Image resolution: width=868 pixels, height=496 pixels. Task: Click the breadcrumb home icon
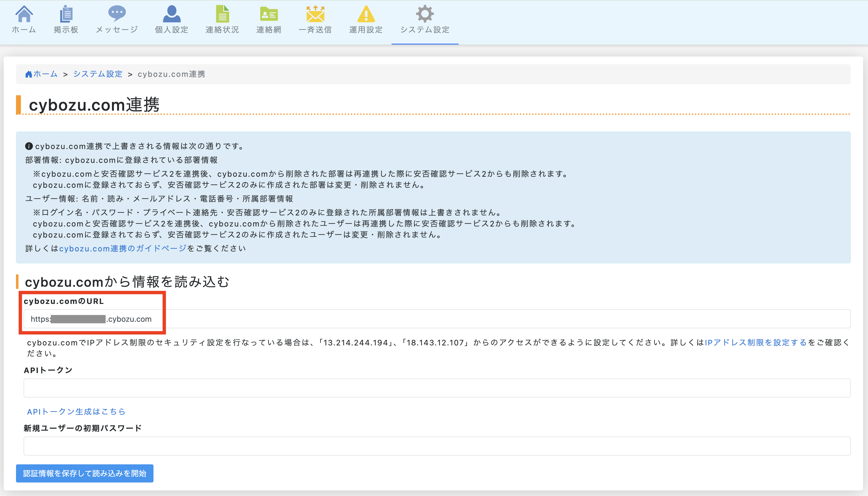pyautogui.click(x=29, y=74)
